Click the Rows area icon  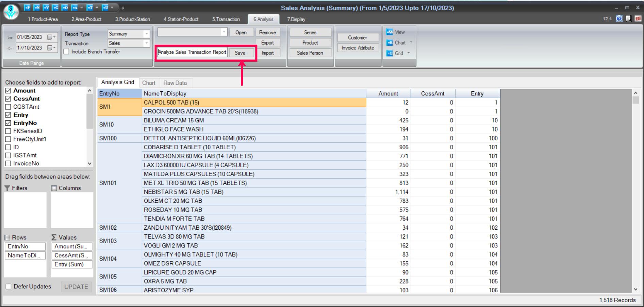point(7,237)
